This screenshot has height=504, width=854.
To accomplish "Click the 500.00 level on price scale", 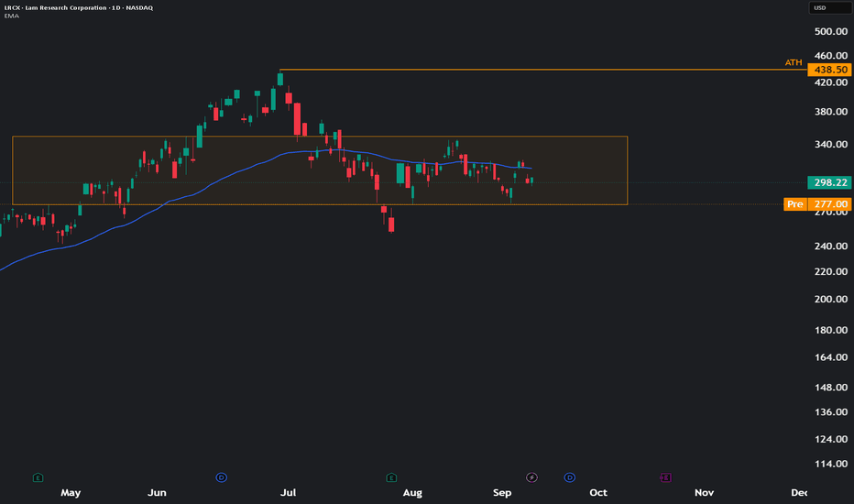I will click(830, 31).
